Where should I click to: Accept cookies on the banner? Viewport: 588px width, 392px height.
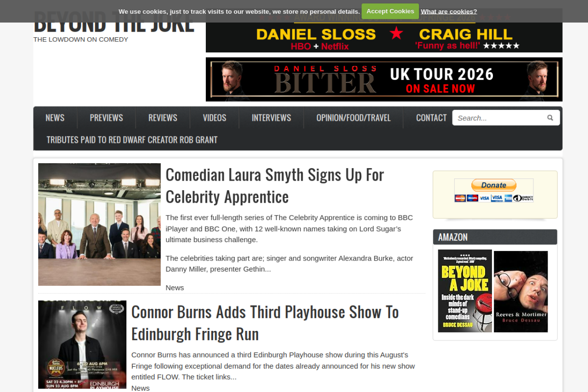pos(390,11)
